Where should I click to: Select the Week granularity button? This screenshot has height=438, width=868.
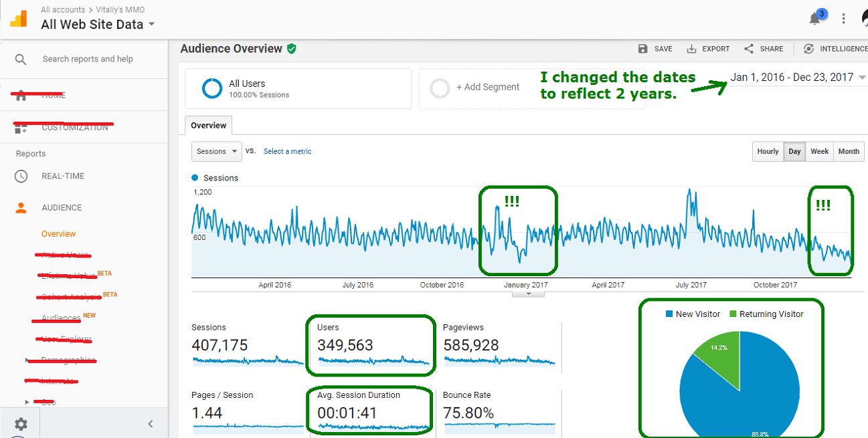pyautogui.click(x=819, y=152)
